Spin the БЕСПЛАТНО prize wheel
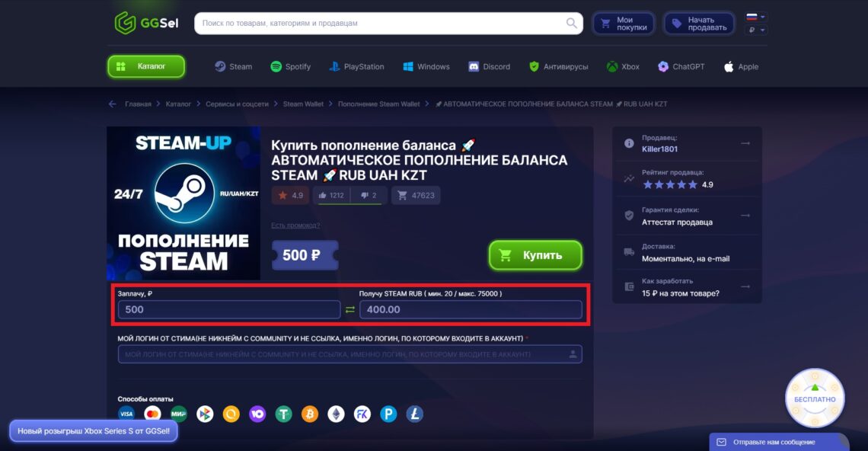The height and width of the screenshot is (451, 868). coord(815,398)
